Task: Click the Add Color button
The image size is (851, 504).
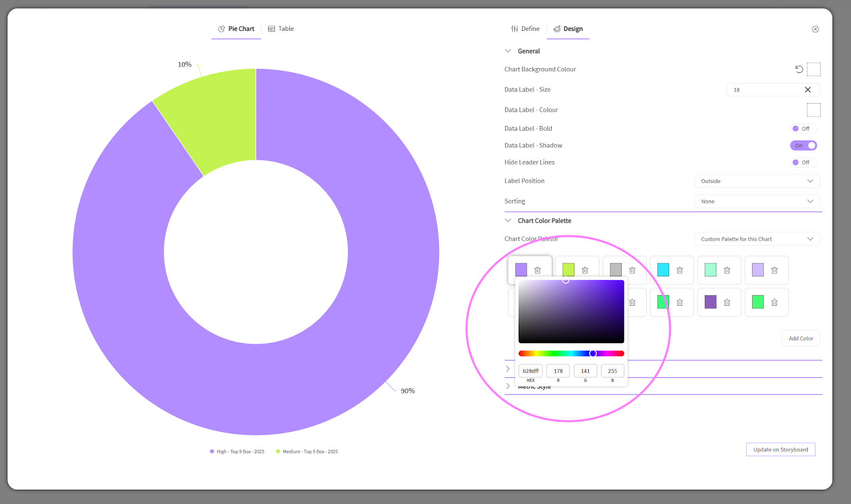Action: click(800, 339)
